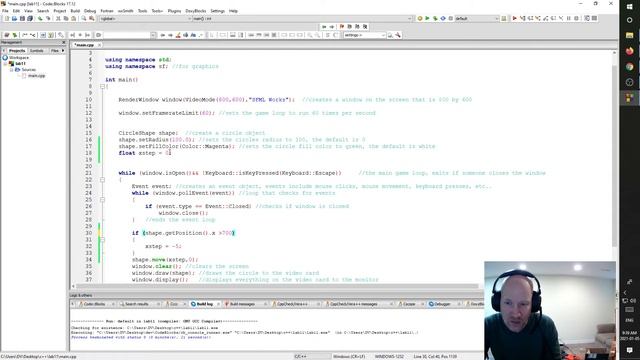Click the Build gear icon
Image resolution: width=640 pixels, height=360 pixels.
click(x=420, y=18)
